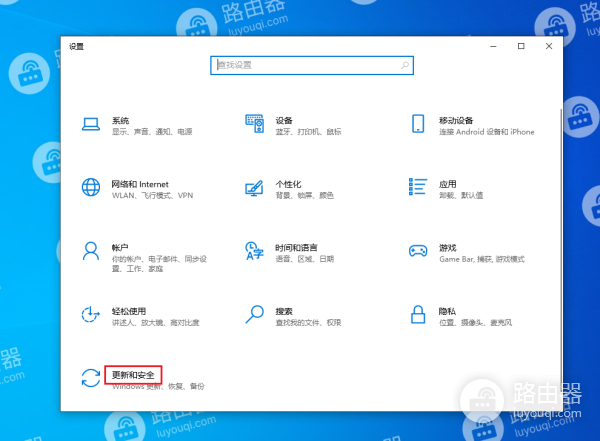600x441 pixels.
Task: Click the 查找我的文件、权限 description
Action: (308, 323)
